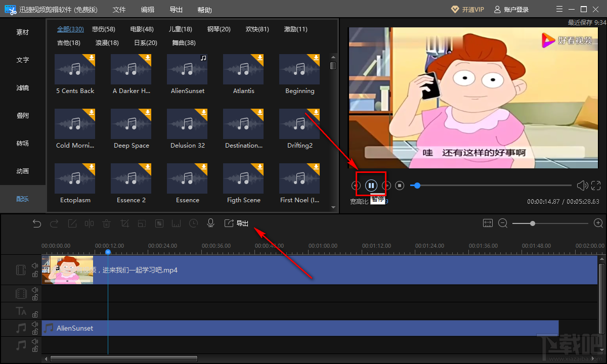Filter music by 舞曲(38) category

tap(184, 43)
